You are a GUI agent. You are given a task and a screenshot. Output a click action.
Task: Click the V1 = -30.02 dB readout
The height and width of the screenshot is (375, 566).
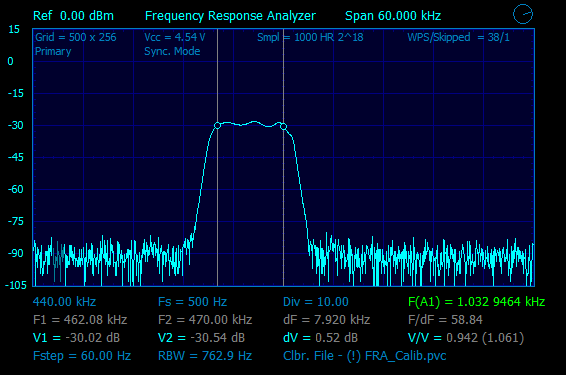76,338
